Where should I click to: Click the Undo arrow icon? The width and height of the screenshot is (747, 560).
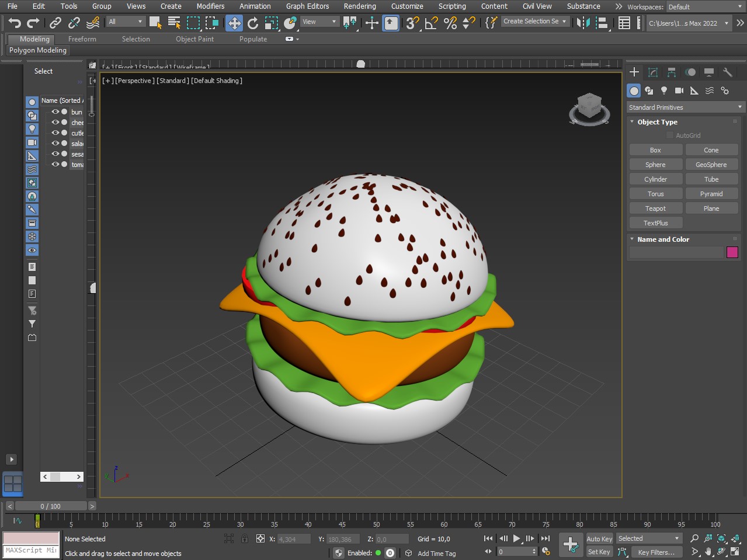[15, 23]
